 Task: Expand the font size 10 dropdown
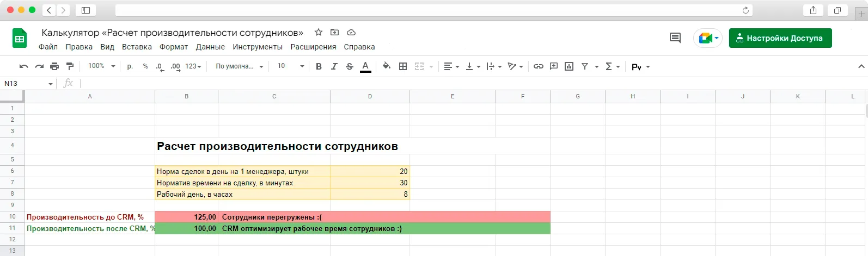click(291, 66)
